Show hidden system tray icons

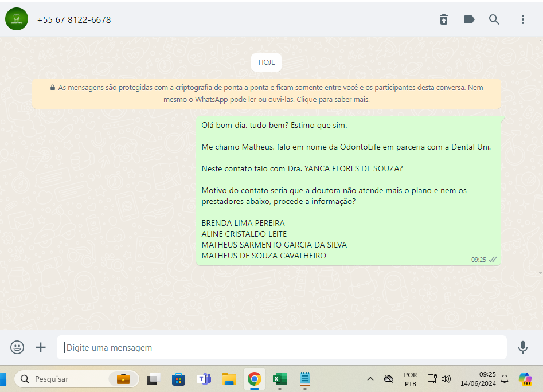(x=370, y=379)
